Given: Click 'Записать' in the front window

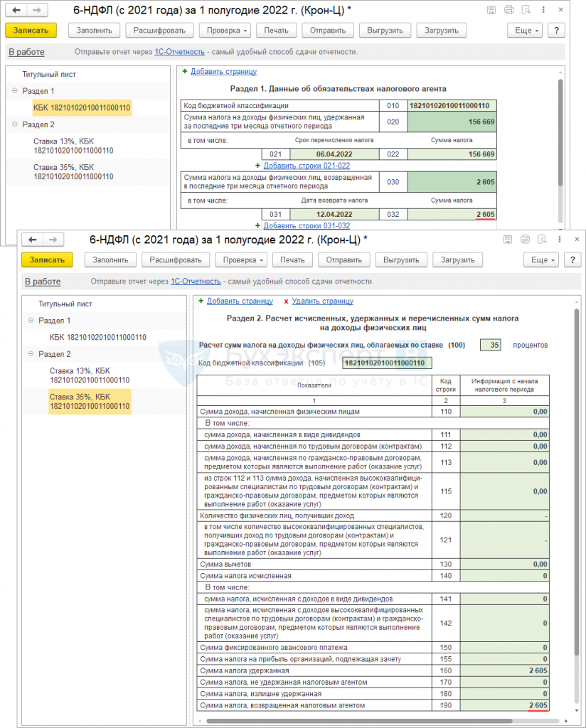Looking at the screenshot, I should pyautogui.click(x=47, y=260).
